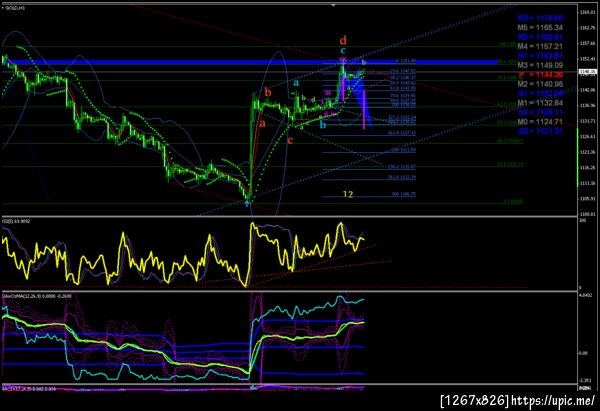Click the chart shift triangle marker at the top

click(x=333, y=5)
